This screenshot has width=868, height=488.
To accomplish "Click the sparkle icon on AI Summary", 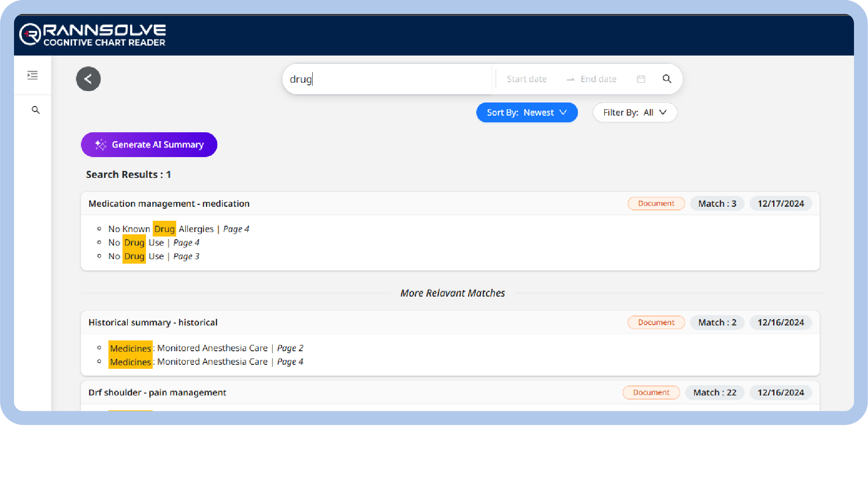I will coord(100,145).
